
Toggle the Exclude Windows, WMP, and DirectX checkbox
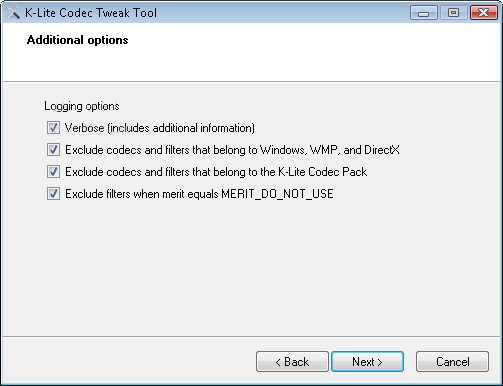tap(53, 150)
